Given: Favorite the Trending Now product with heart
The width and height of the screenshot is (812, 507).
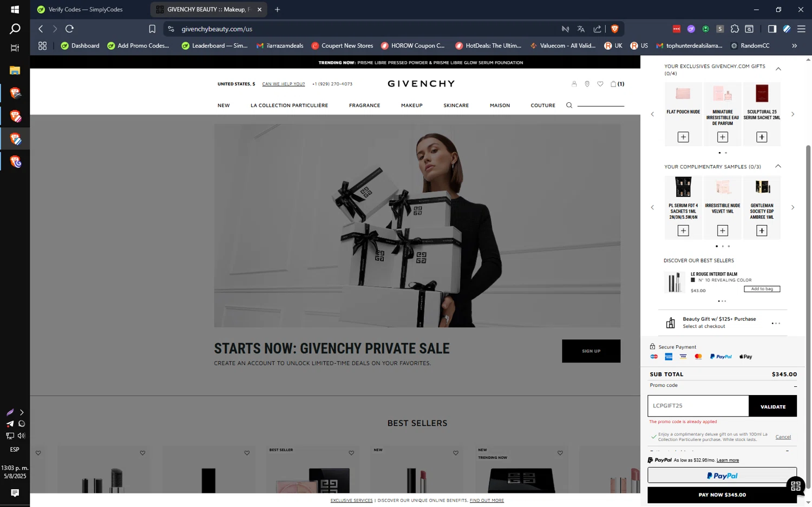Looking at the screenshot, I should (560, 453).
